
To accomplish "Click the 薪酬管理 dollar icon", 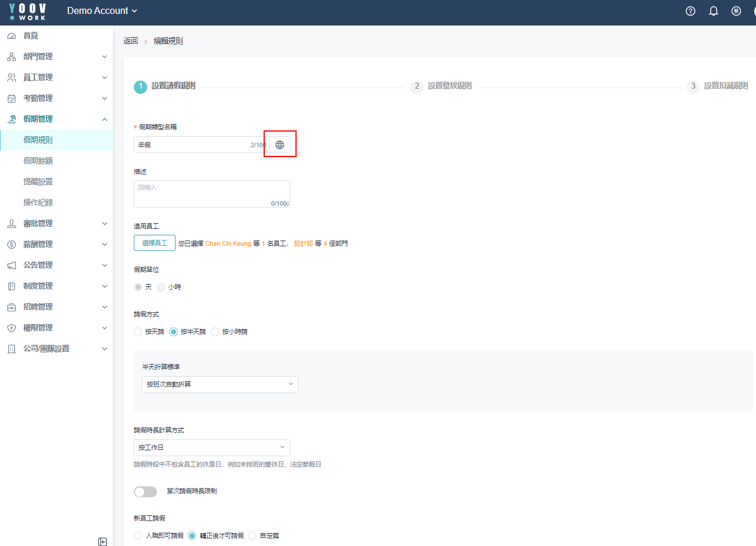I will click(x=12, y=245).
